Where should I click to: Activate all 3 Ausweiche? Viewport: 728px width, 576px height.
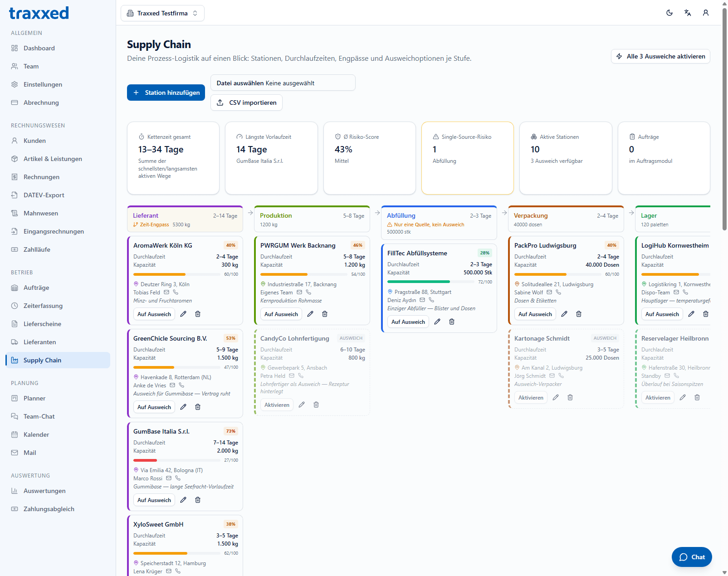tap(660, 56)
